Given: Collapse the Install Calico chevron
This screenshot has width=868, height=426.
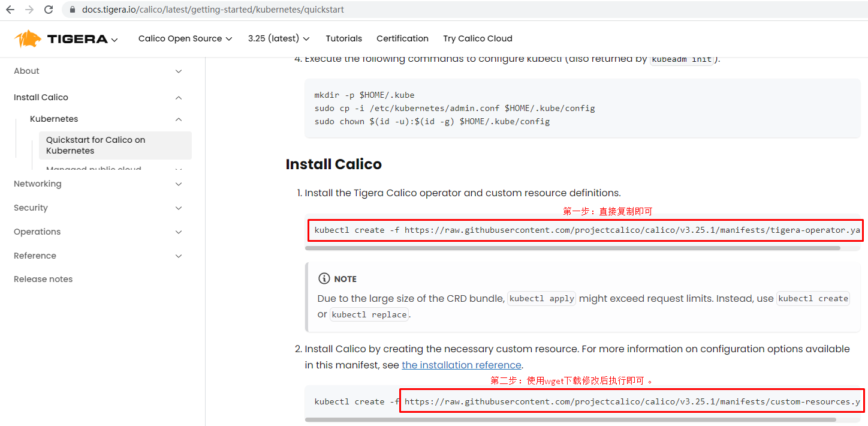Looking at the screenshot, I should [x=179, y=98].
